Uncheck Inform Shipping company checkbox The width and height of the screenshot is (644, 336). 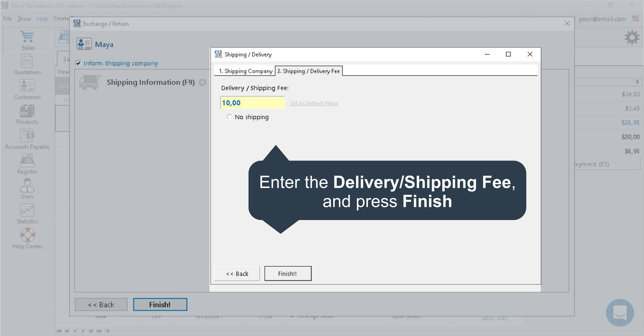click(x=78, y=63)
